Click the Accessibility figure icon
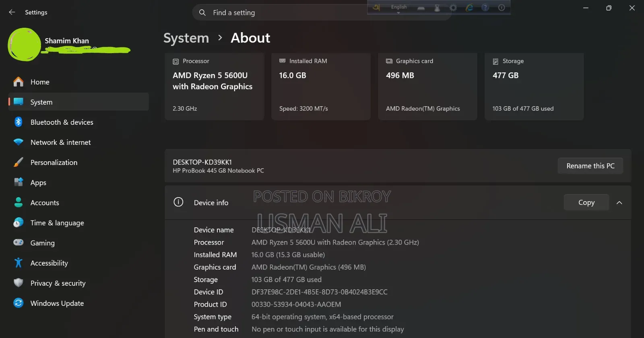644x338 pixels. [19, 263]
